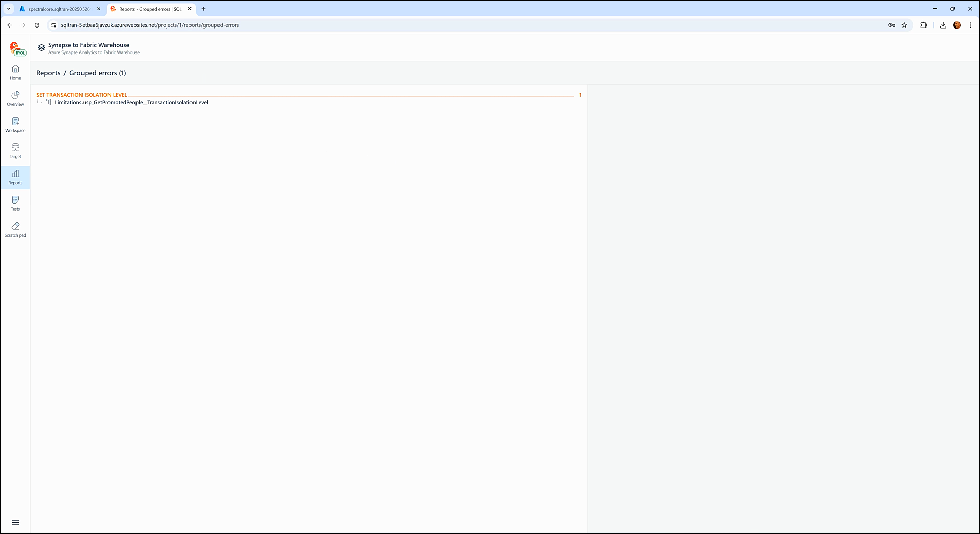Image resolution: width=980 pixels, height=534 pixels.
Task: Reload the page
Action: 37,25
